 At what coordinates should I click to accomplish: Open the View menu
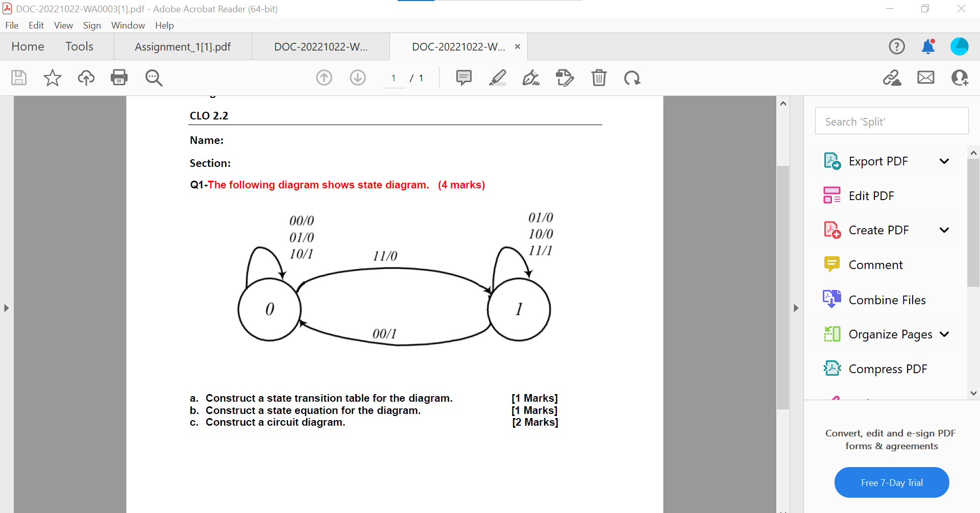pos(63,25)
